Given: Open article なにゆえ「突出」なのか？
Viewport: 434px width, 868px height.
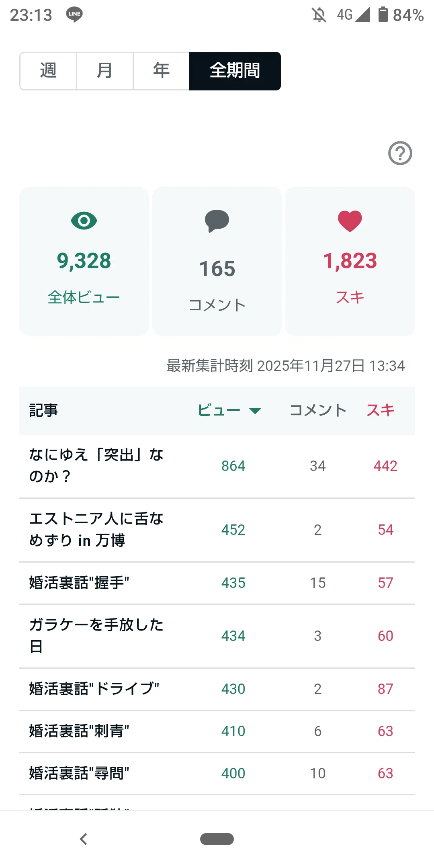Looking at the screenshot, I should click(217, 466).
